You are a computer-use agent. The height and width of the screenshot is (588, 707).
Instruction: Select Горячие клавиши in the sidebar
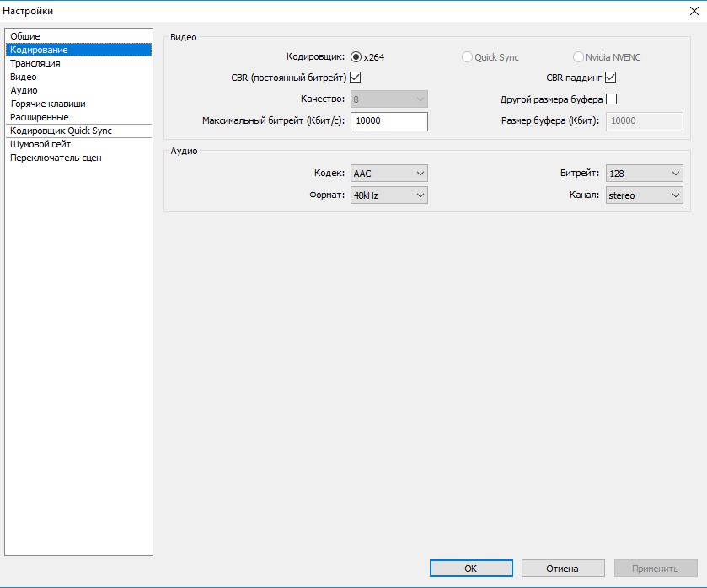click(48, 104)
